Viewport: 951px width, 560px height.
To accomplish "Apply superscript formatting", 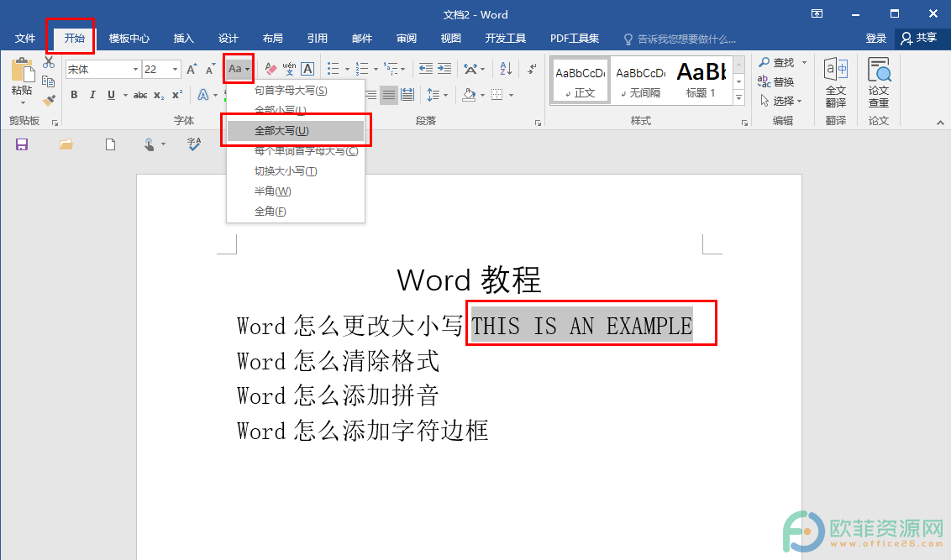I will point(176,95).
